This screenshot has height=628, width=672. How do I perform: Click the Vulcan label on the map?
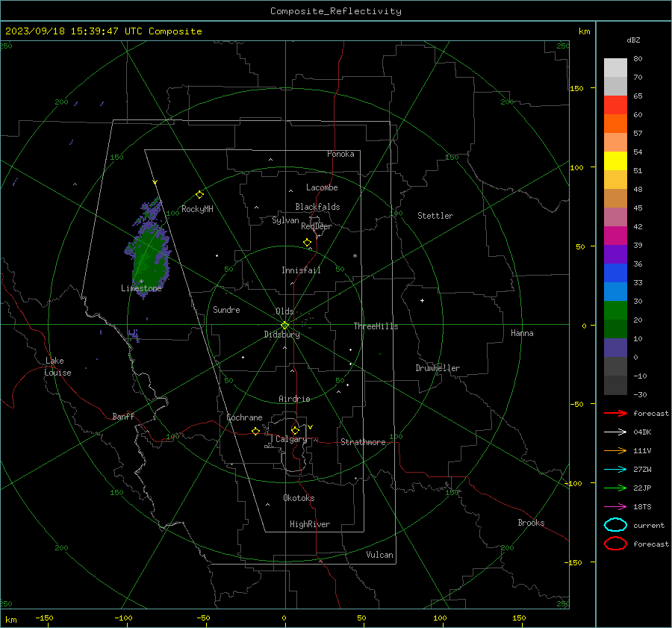(x=379, y=555)
